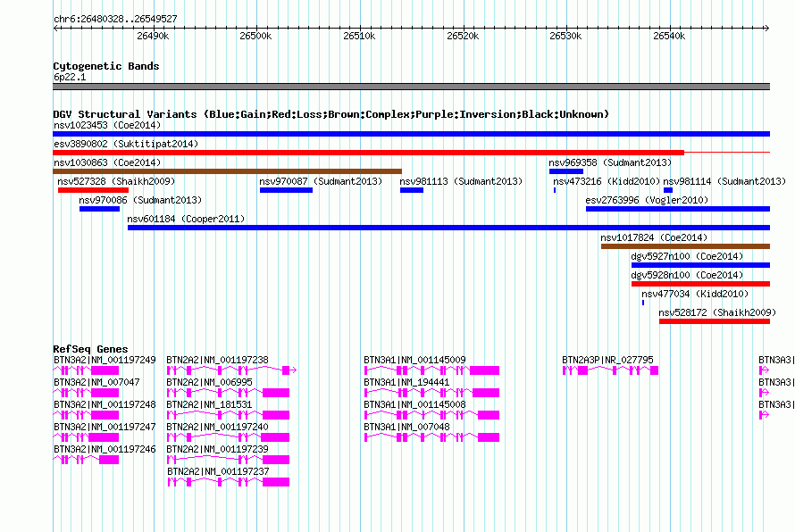This screenshot has height=532, width=795.
Task: Select the nsv1017824 (Coe2014) brown bar
Action: [x=685, y=246]
